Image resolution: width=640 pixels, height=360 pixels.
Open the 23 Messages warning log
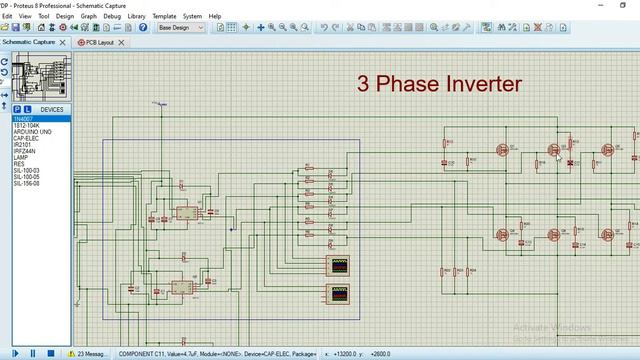(88, 354)
